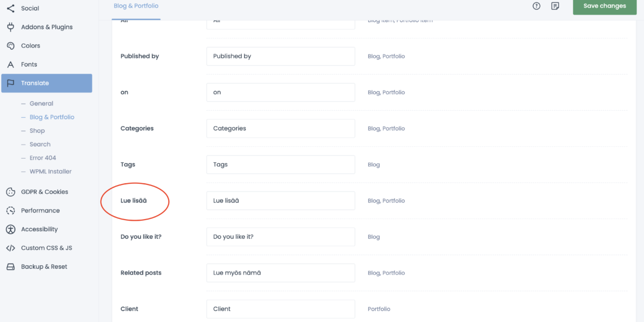Open WPML Installer submenu link
This screenshot has width=644, height=322.
coord(50,172)
